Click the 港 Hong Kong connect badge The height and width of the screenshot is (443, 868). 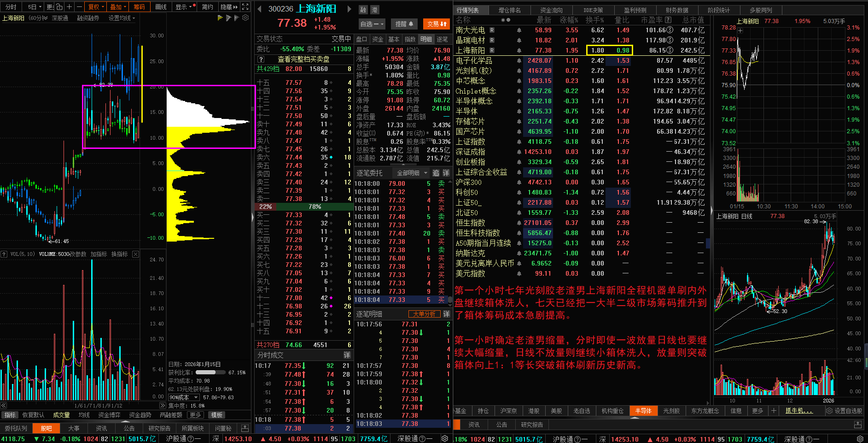click(x=374, y=9)
